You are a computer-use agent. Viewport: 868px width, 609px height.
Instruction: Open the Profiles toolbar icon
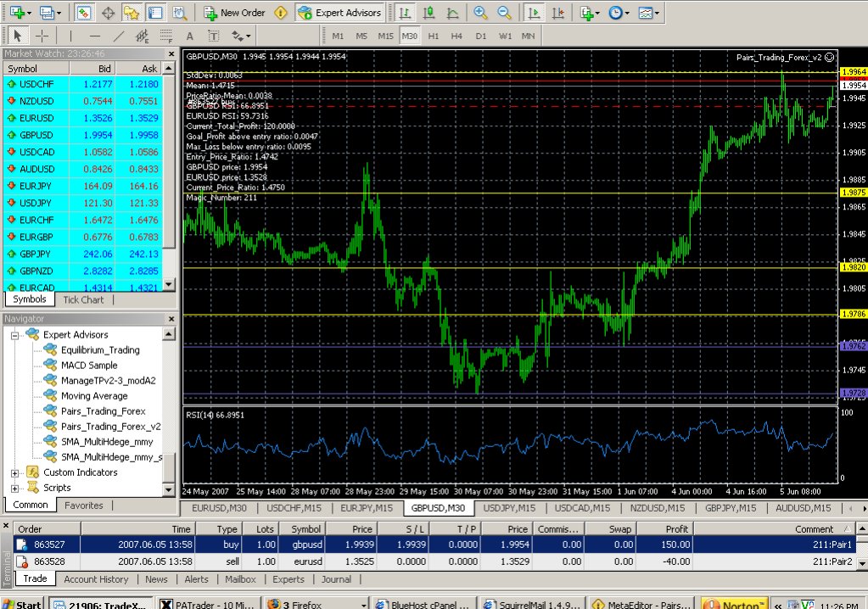(47, 12)
